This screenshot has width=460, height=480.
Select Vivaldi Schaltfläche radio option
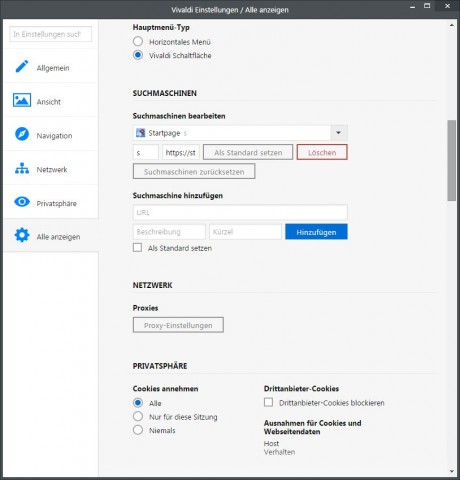pos(138,55)
